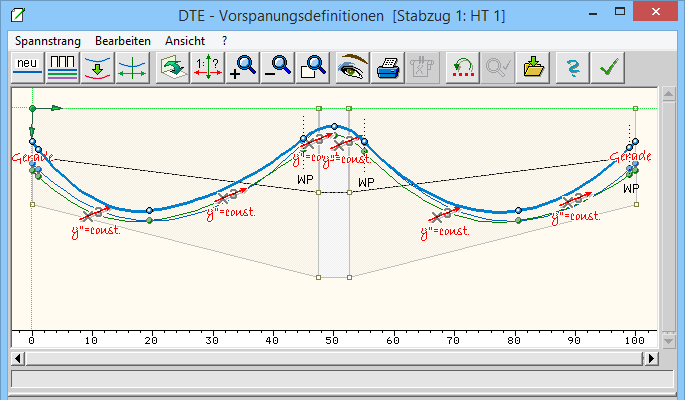
Task: Click the question mark help icon
Action: [x=572, y=67]
